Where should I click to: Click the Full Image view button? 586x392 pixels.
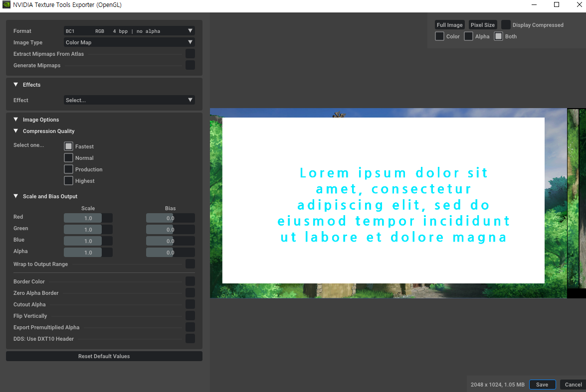tap(449, 25)
